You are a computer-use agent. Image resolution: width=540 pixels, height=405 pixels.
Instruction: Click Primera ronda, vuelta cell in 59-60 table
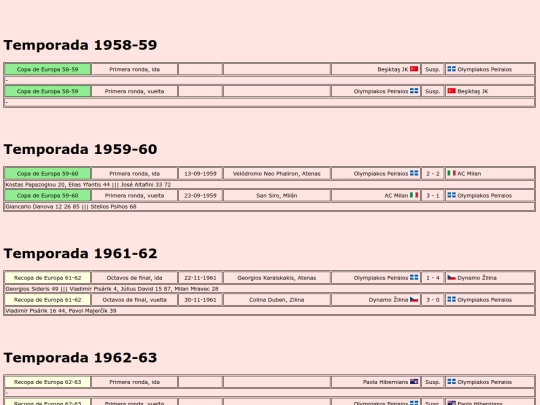[x=134, y=196]
